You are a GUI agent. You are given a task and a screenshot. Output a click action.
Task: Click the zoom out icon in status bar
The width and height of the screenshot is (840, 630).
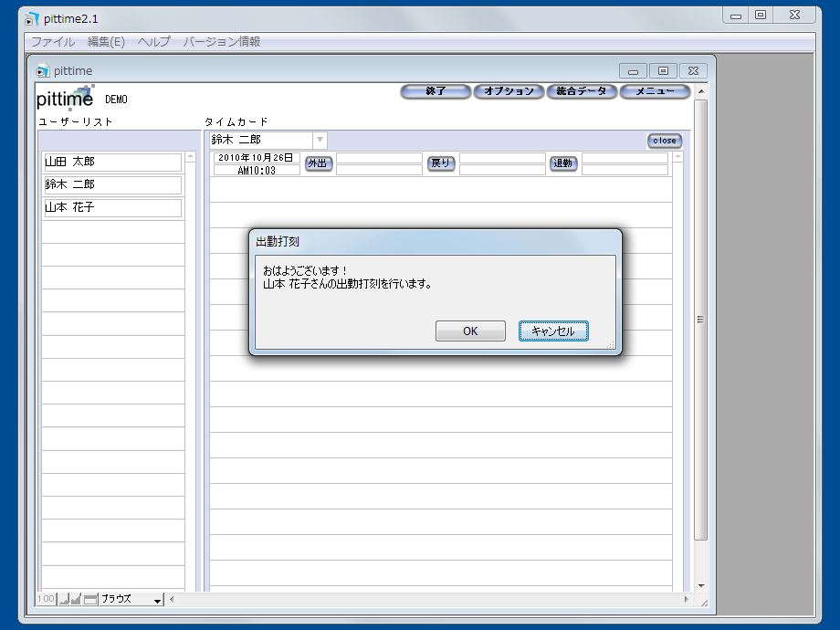(x=63, y=599)
